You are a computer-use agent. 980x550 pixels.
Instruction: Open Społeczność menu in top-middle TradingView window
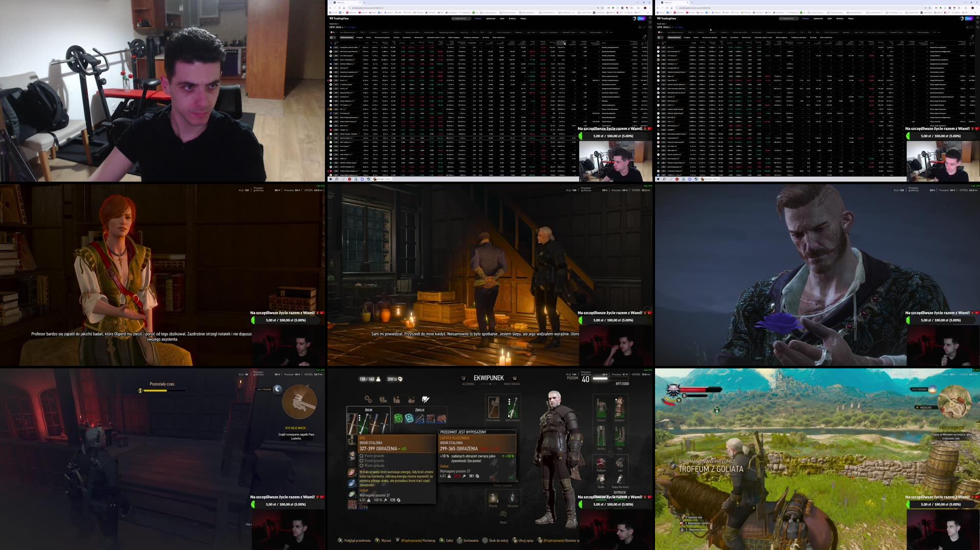(x=490, y=18)
